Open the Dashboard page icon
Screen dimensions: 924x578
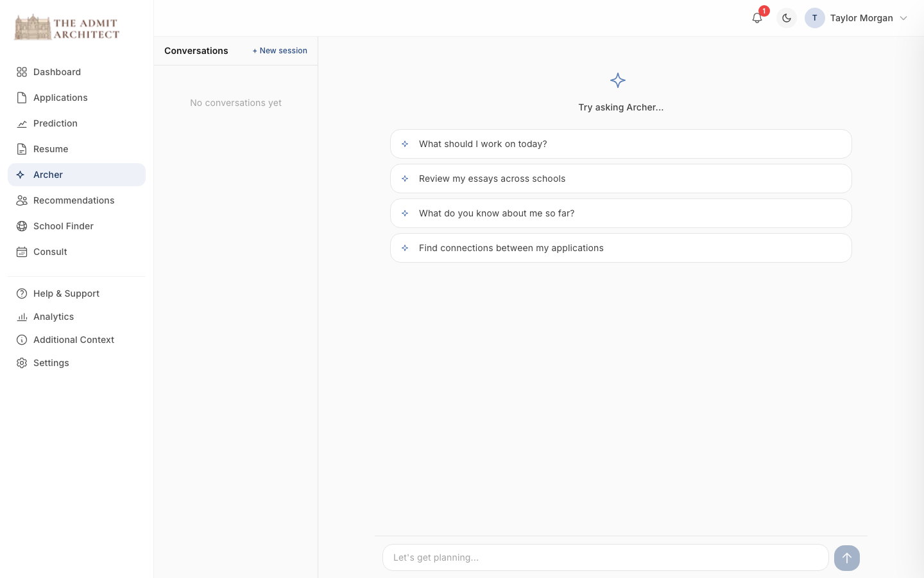[22, 72]
